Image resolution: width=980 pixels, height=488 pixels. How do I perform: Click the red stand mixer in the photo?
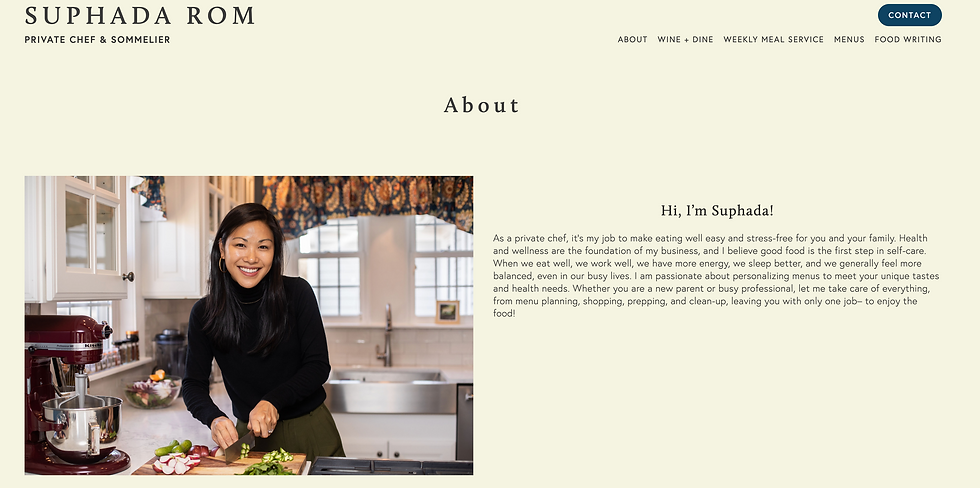click(72, 394)
